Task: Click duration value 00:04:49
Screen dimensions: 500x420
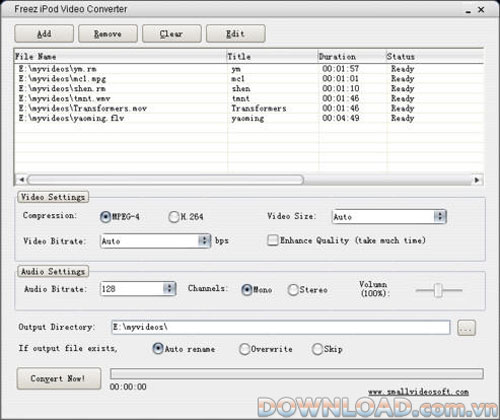Action: (x=341, y=118)
